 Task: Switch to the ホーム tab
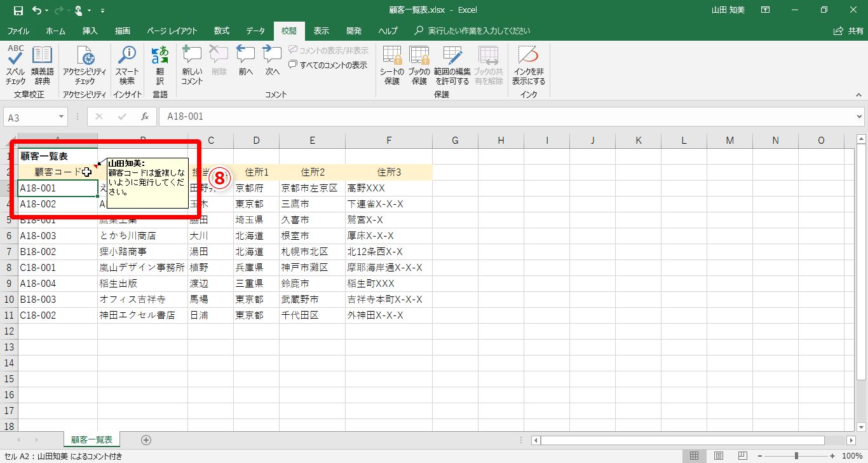55,31
